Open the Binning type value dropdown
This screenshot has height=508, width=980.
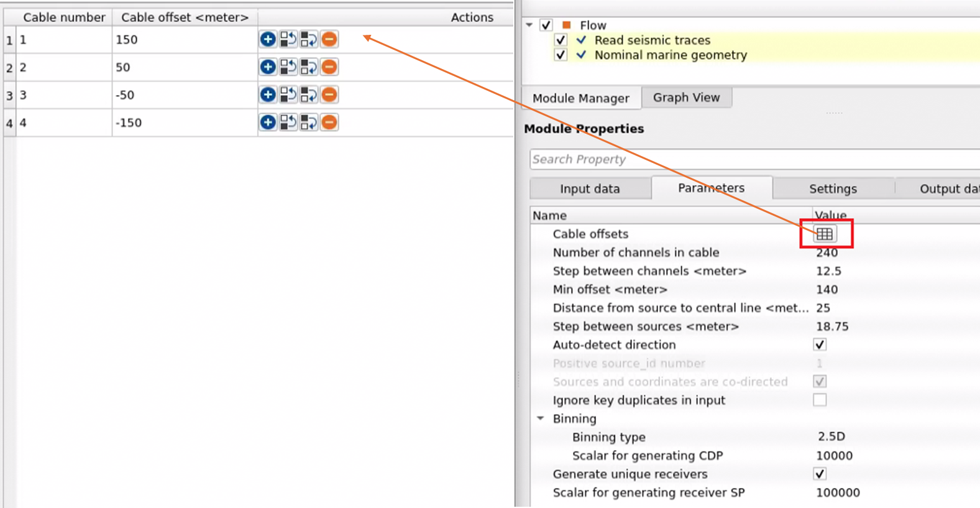click(831, 437)
